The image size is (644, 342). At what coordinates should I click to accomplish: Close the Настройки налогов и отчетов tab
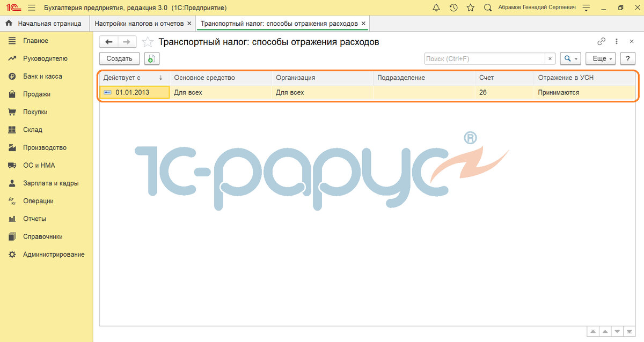click(x=189, y=24)
